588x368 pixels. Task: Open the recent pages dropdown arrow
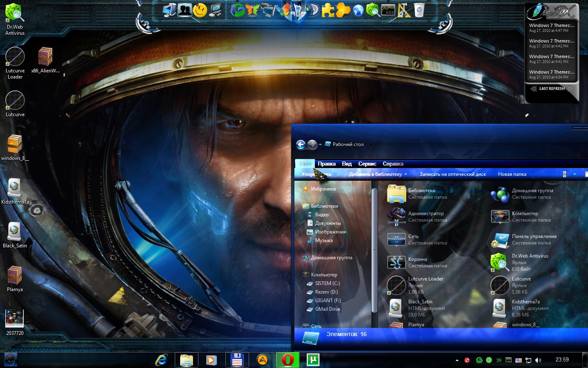tap(320, 144)
